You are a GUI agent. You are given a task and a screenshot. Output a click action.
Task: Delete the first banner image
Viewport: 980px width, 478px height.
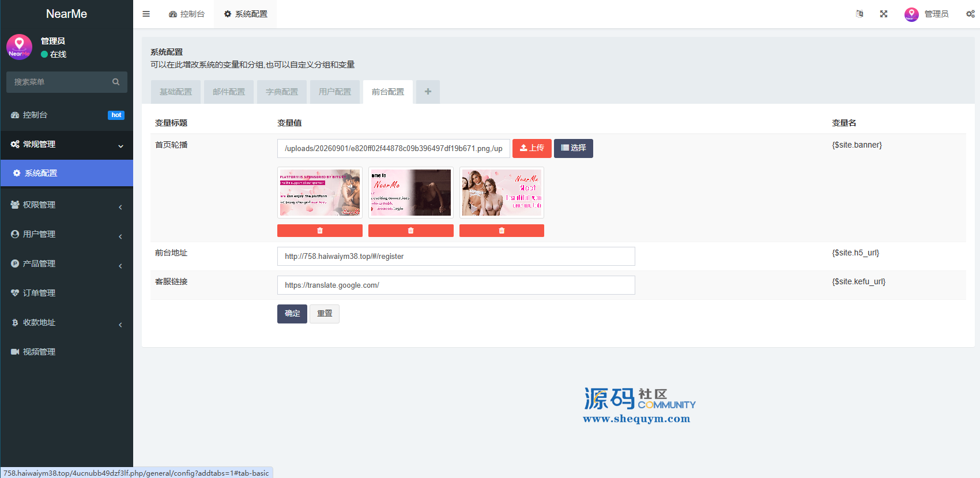[x=320, y=231]
